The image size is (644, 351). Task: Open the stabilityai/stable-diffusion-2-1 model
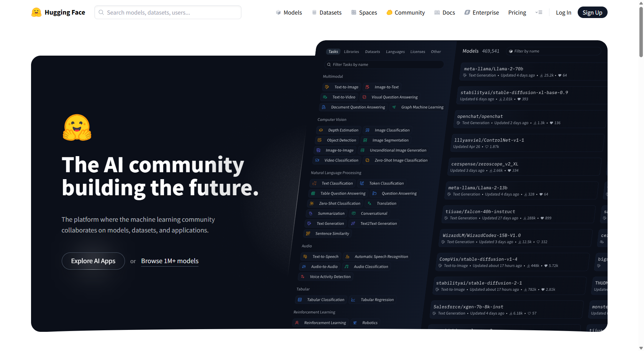[509, 285]
